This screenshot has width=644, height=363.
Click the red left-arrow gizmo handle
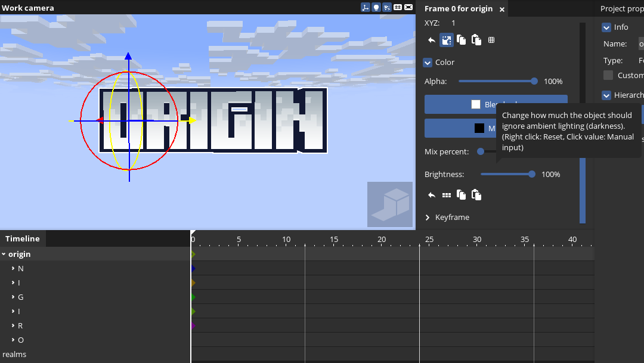click(99, 121)
